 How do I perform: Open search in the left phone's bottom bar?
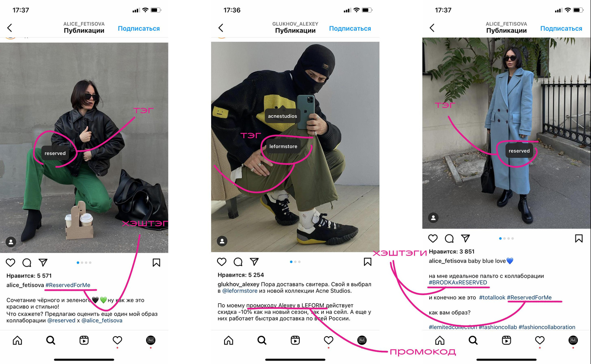point(51,340)
